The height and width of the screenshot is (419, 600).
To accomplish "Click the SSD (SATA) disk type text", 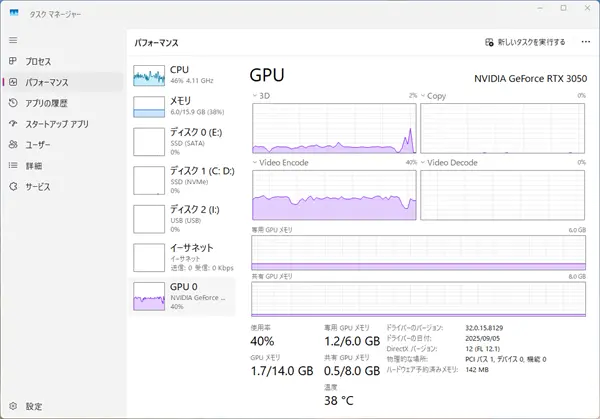I will [x=188, y=143].
